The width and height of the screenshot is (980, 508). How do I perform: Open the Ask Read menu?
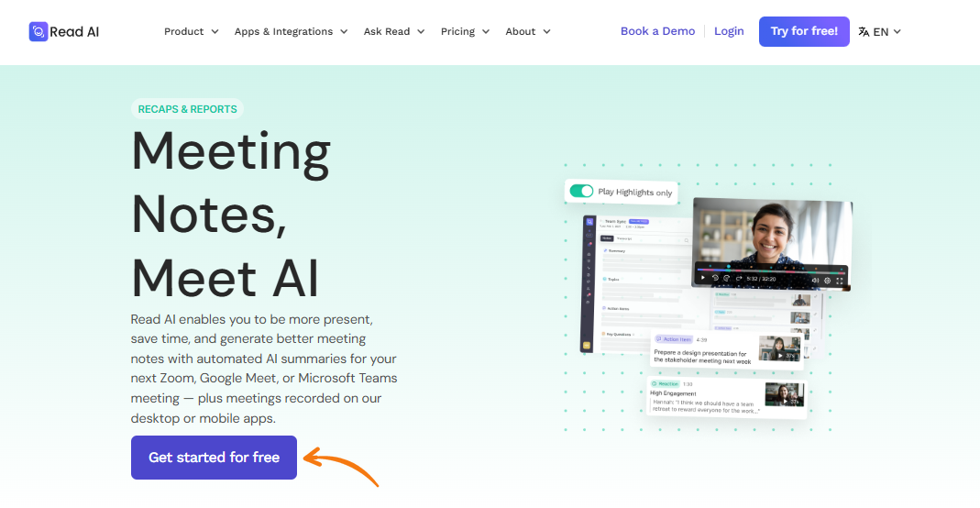coord(387,31)
